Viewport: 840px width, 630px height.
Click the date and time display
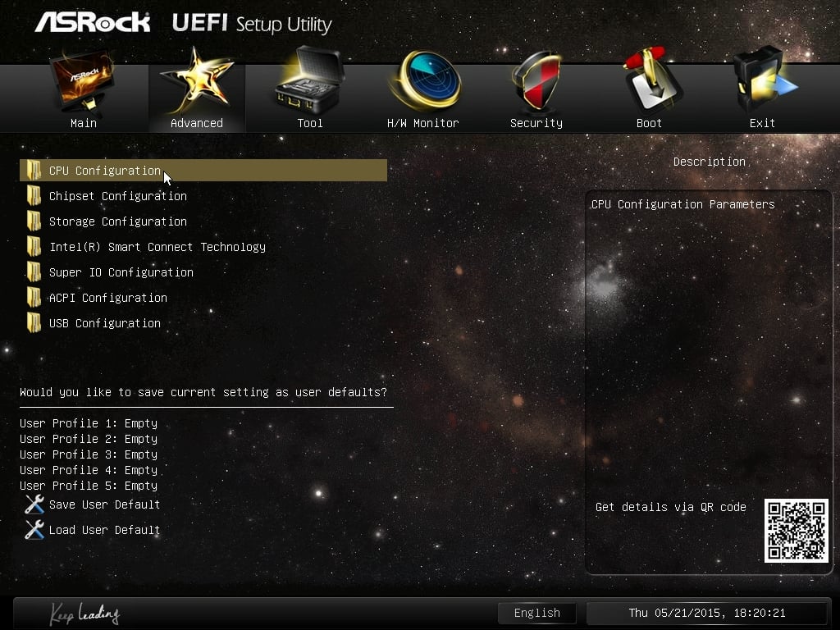[x=706, y=613]
